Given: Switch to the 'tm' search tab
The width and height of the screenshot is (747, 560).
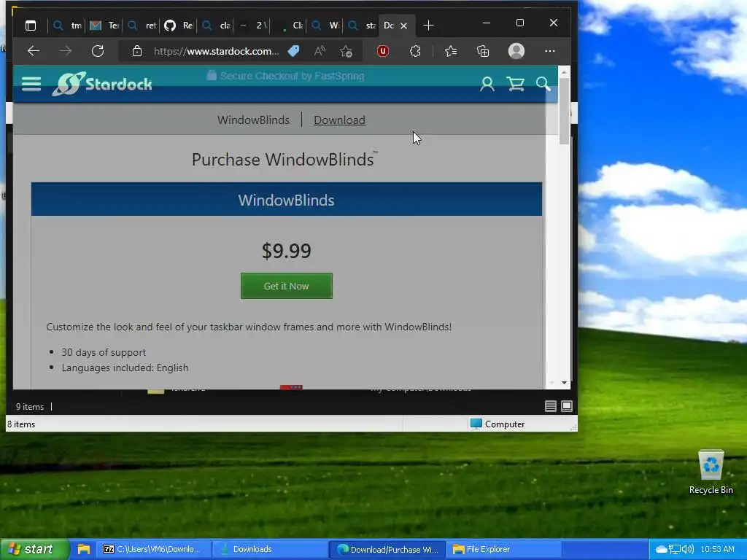Looking at the screenshot, I should point(66,26).
